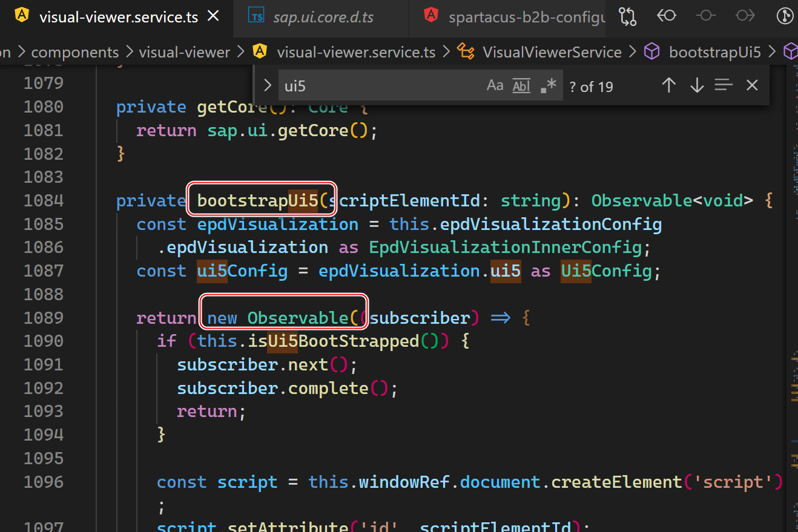Click the '? of 19' match count text
This screenshot has width=798, height=532.
pyautogui.click(x=592, y=87)
